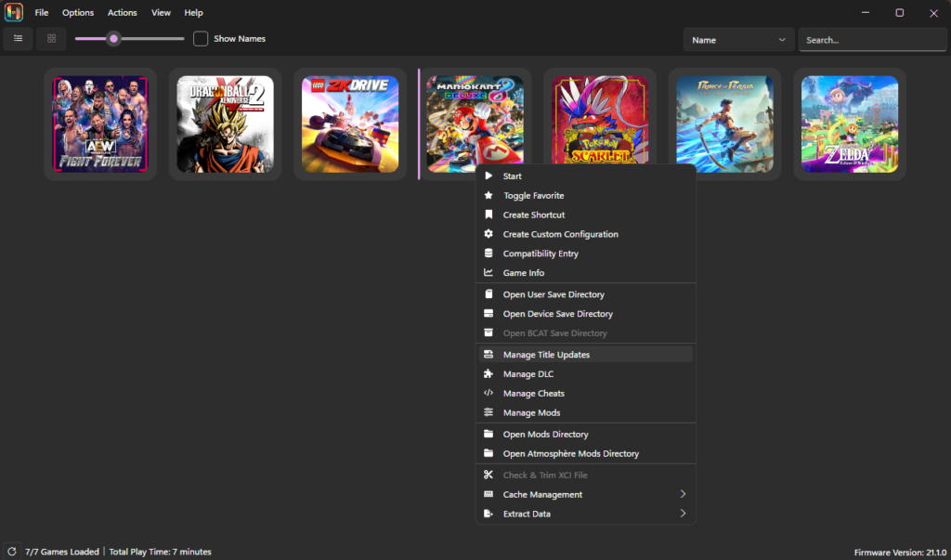Viewport: 951px width, 560px height.
Task: Open the Name sorting dropdown
Action: [x=738, y=39]
